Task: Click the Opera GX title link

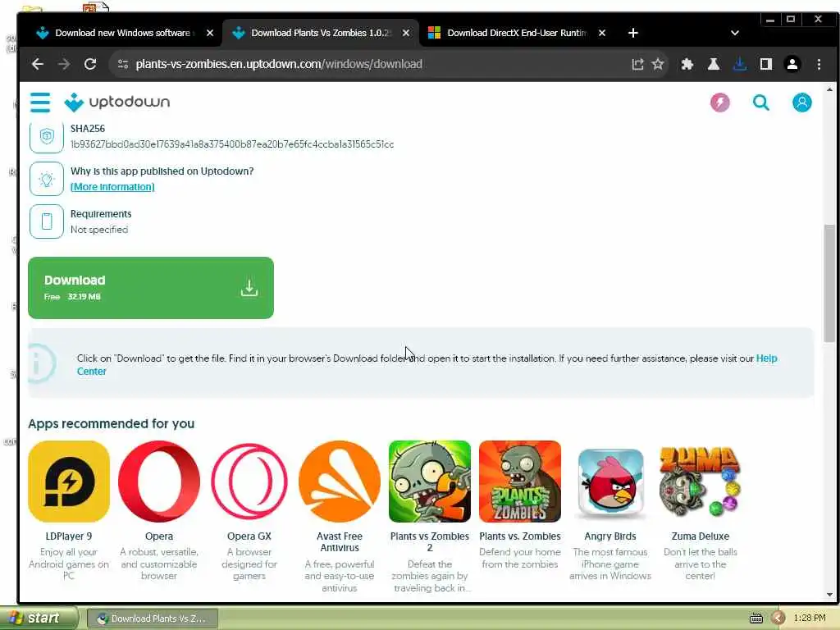Action: (249, 536)
